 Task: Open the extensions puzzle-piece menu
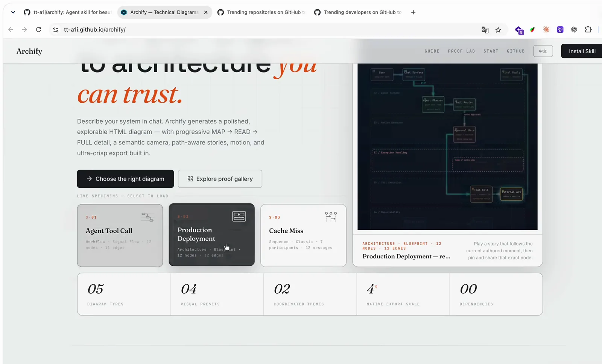(x=588, y=29)
